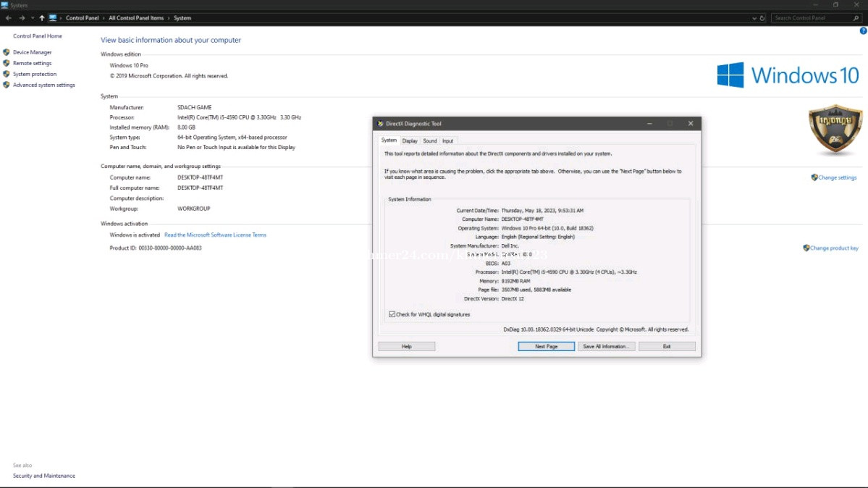Open Security and Maintenance link

coord(43,475)
